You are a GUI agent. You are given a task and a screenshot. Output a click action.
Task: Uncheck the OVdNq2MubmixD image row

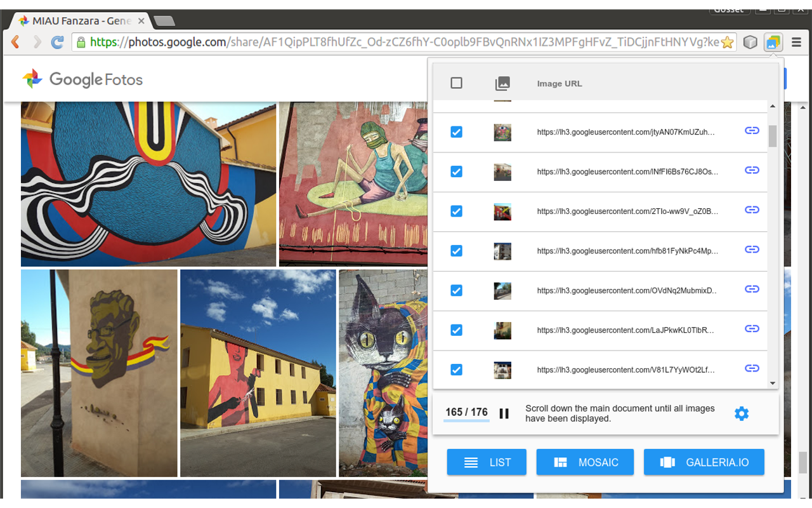[x=456, y=290]
